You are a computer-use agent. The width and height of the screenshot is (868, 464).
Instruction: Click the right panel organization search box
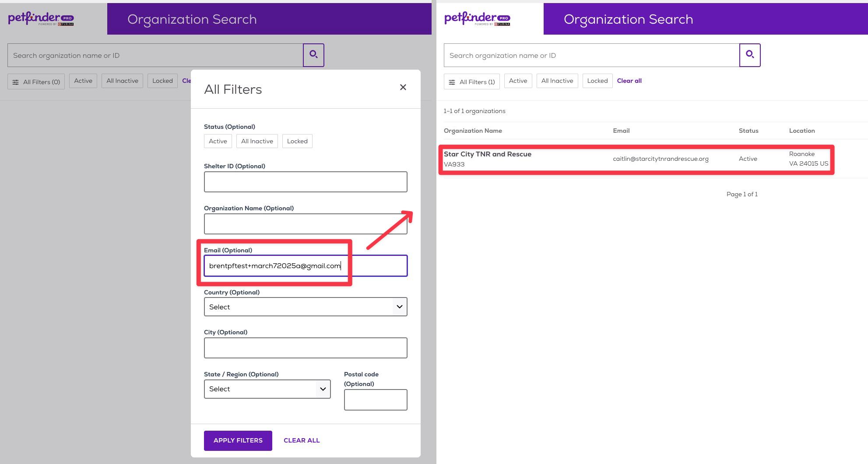click(x=591, y=55)
